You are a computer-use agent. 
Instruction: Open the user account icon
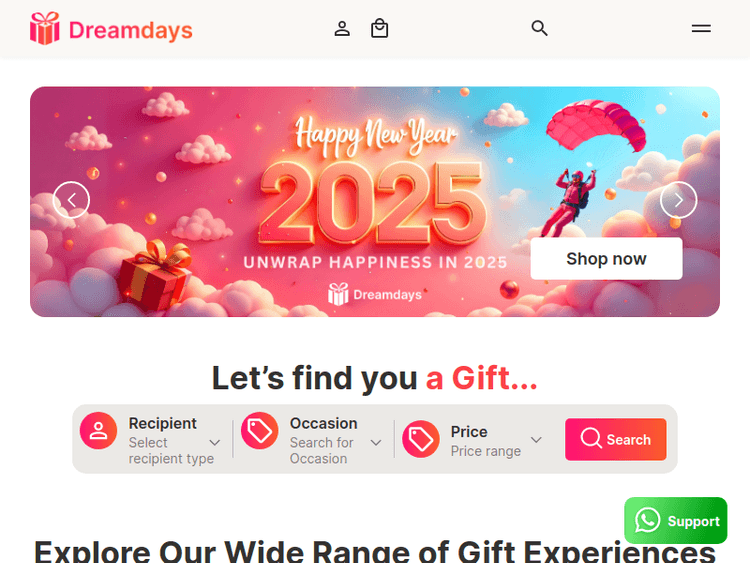[x=342, y=29]
